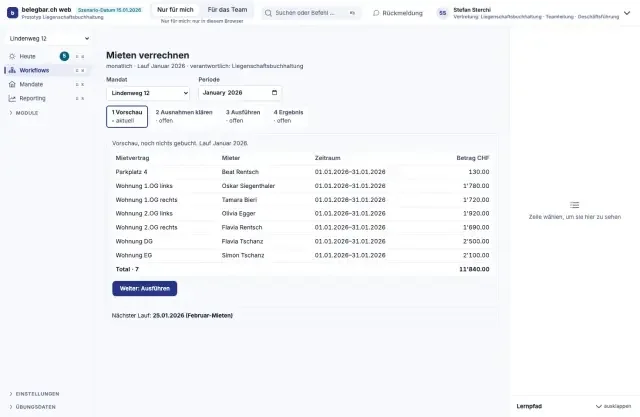
Task: Focus the 'Suchen oder Befehl' search field
Action: pos(311,13)
